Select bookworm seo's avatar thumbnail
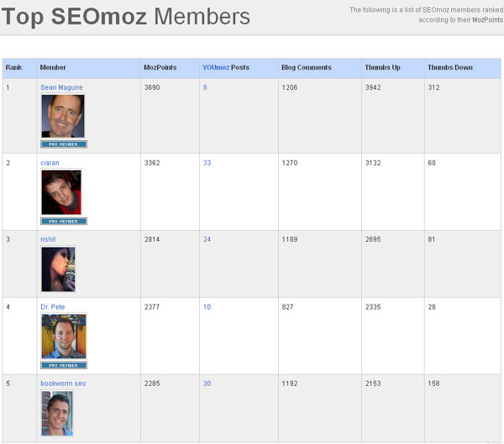 click(x=57, y=412)
